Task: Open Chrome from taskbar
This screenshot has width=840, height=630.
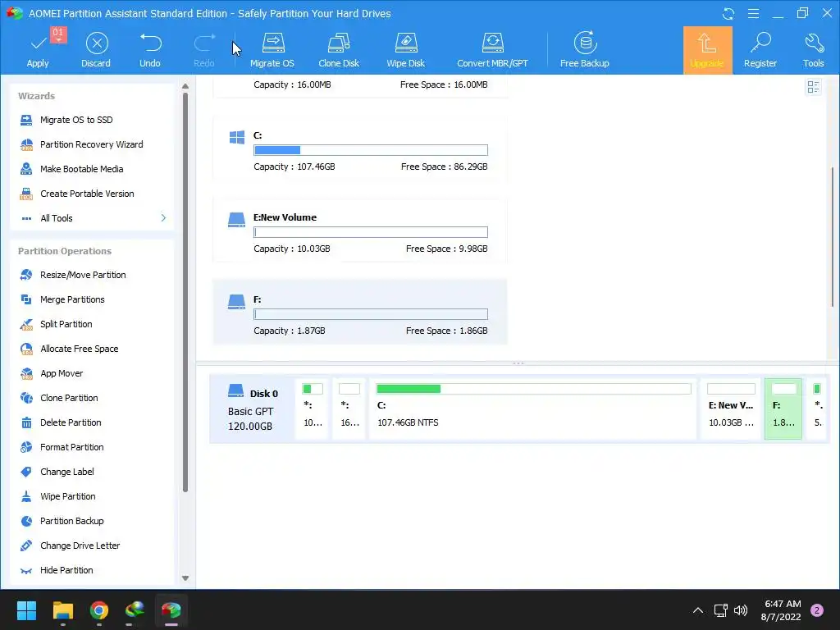Action: (99, 610)
